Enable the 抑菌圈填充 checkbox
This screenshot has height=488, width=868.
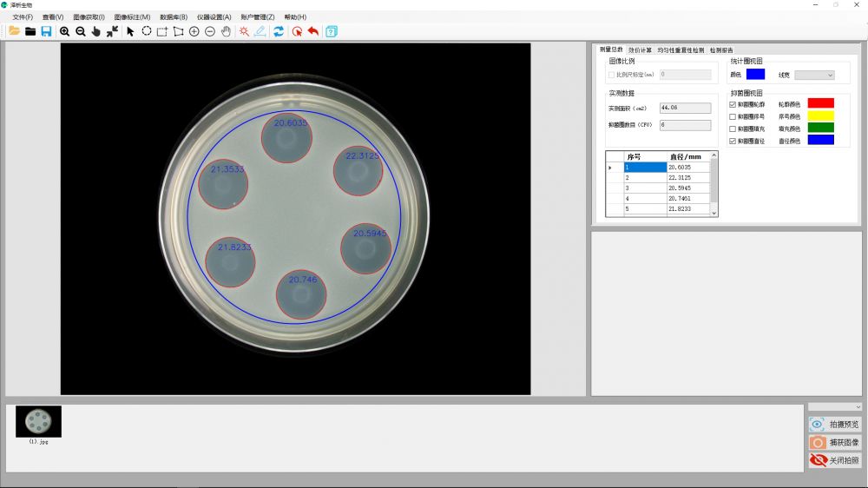(x=733, y=129)
